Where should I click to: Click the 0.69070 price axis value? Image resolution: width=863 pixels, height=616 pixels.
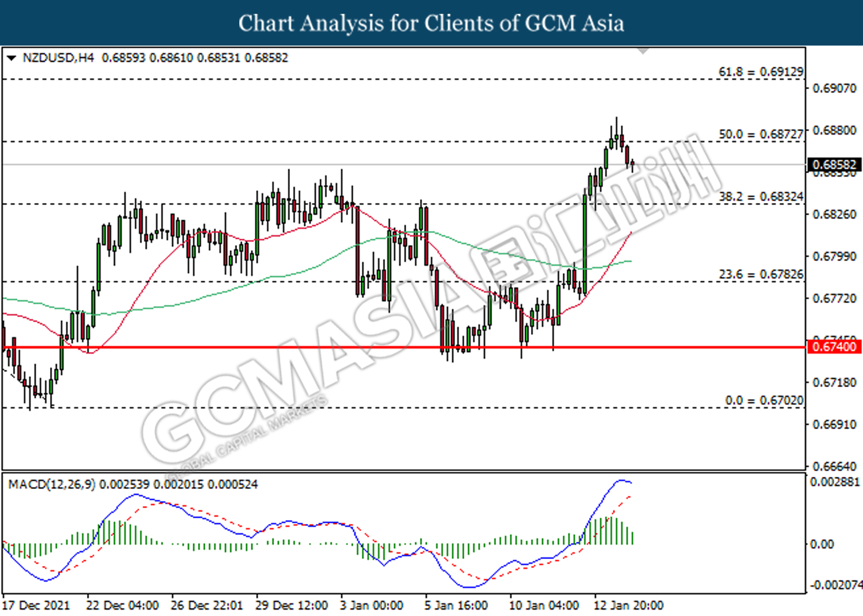coord(834,89)
